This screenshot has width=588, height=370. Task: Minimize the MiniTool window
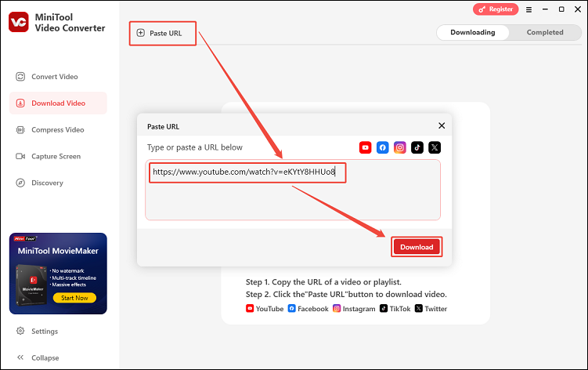coord(545,9)
